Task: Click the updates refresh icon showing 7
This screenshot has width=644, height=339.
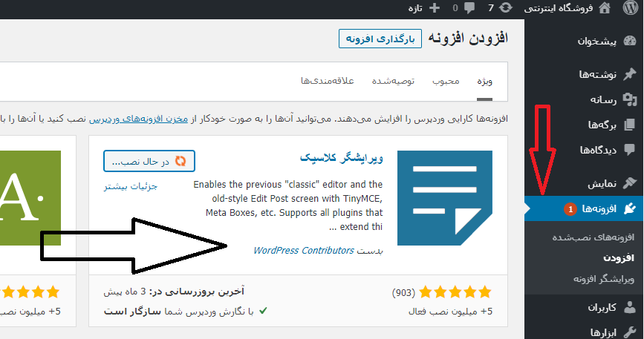Action: (x=506, y=7)
